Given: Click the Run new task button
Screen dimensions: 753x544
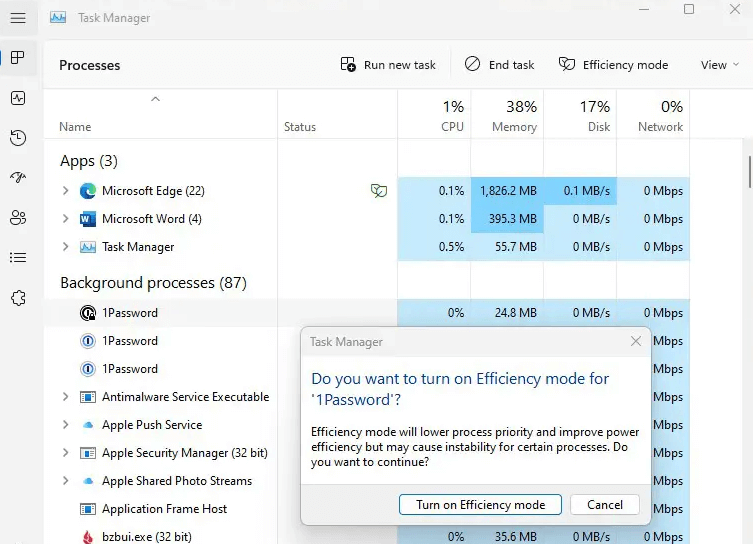Looking at the screenshot, I should 388,65.
